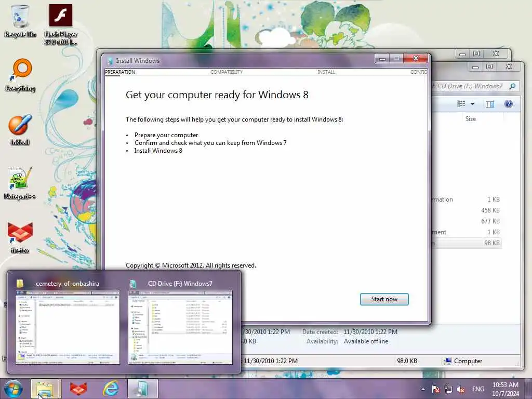Open the clock showing 10:53 AM

click(505, 389)
